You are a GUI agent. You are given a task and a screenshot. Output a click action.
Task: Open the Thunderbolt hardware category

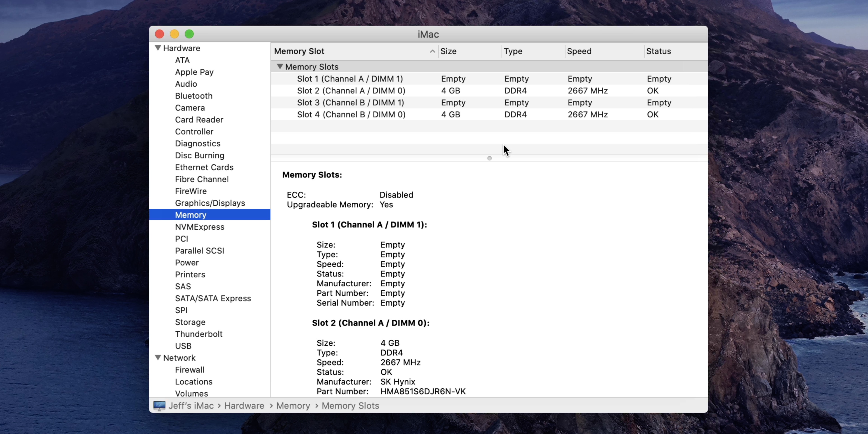point(198,334)
